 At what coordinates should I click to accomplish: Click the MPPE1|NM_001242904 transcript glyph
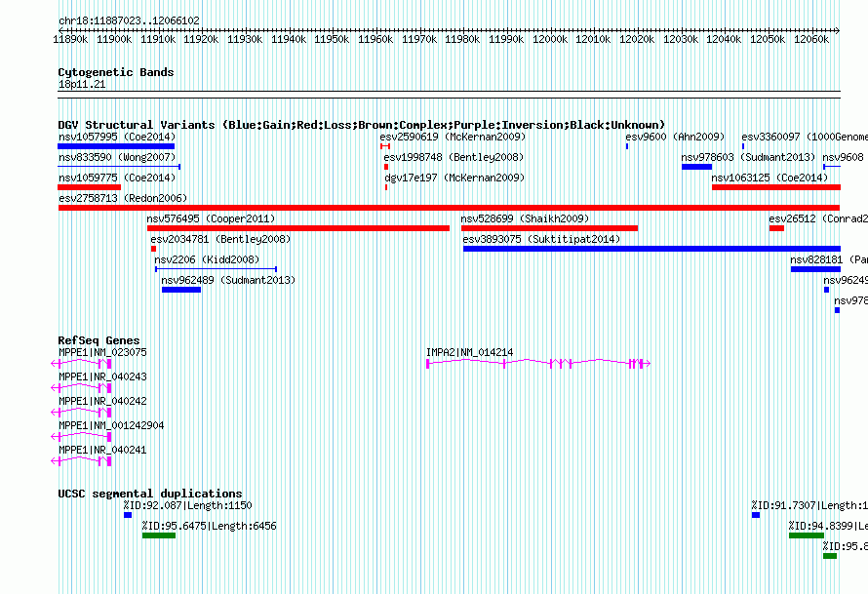pos(81,437)
